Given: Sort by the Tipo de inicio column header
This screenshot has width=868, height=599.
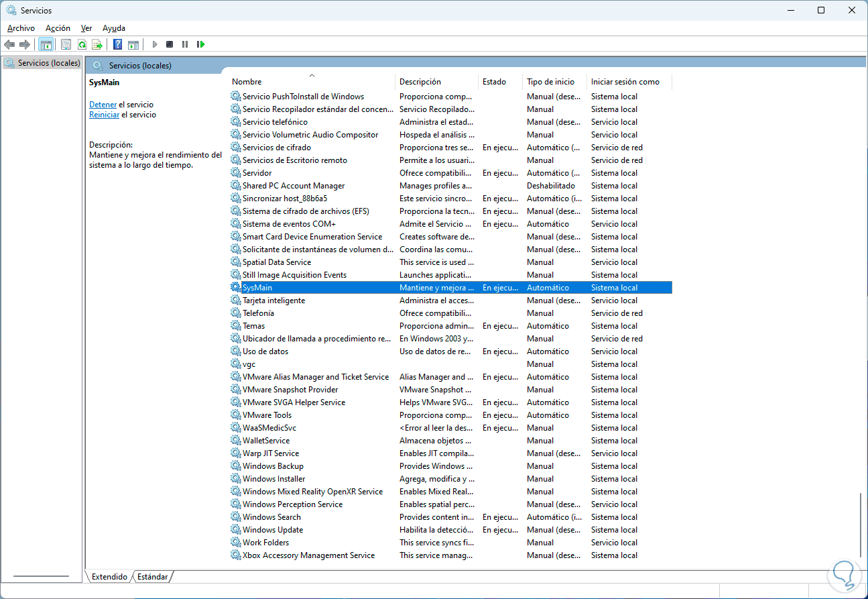Looking at the screenshot, I should coord(555,82).
